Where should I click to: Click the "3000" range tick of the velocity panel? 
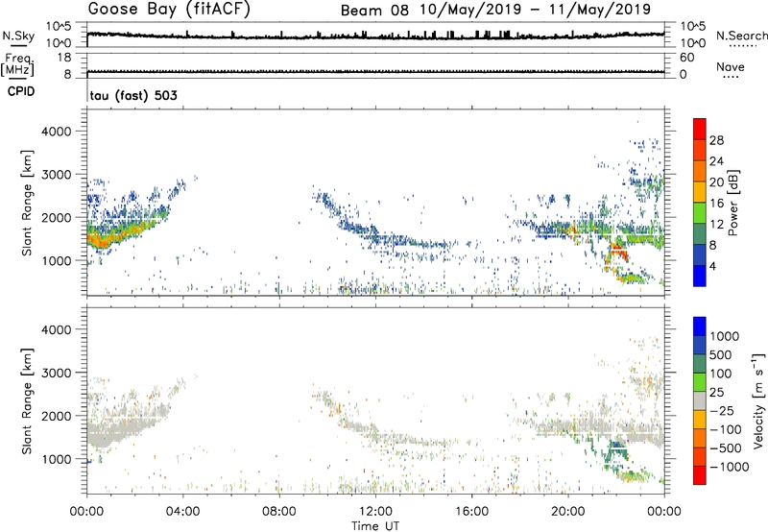57,373
